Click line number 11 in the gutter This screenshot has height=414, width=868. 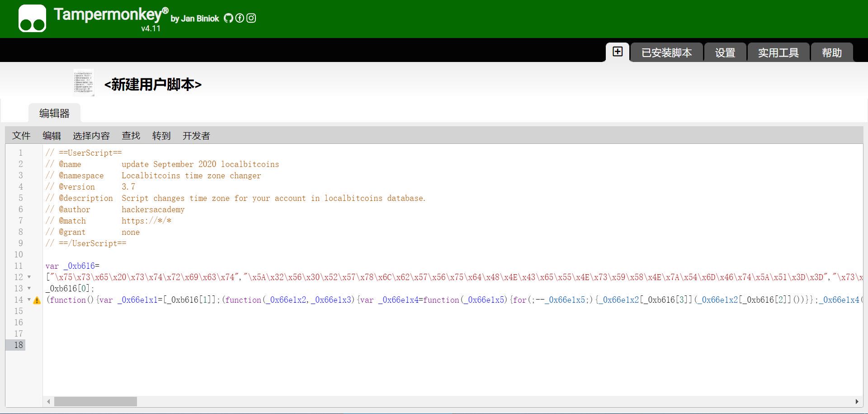19,266
